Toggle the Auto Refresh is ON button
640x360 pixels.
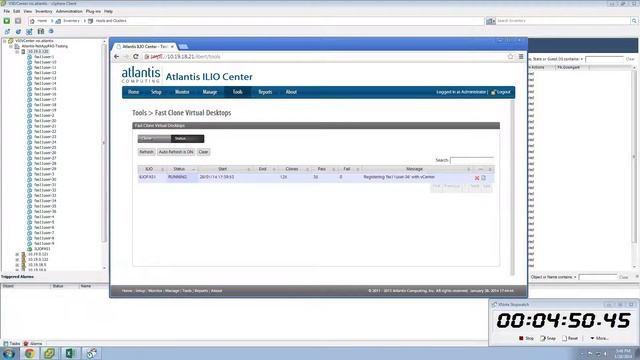pyautogui.click(x=176, y=152)
